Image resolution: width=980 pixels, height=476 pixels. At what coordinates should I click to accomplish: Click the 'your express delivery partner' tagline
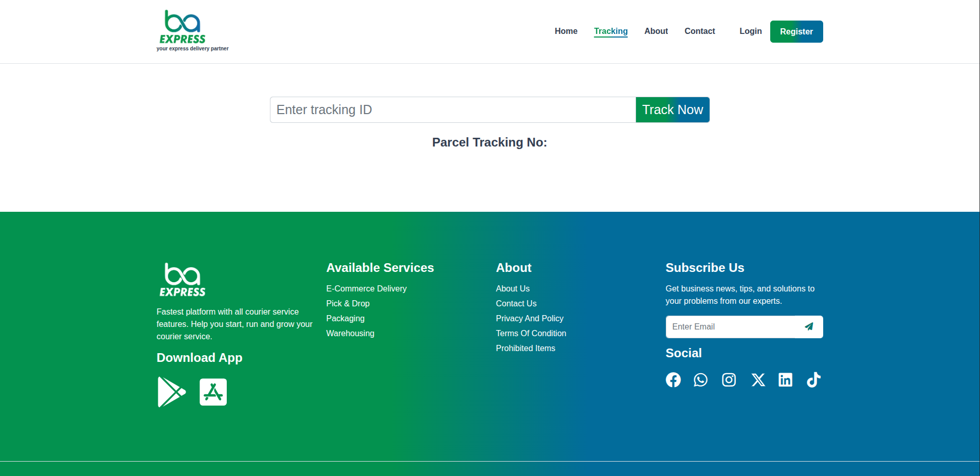click(192, 49)
